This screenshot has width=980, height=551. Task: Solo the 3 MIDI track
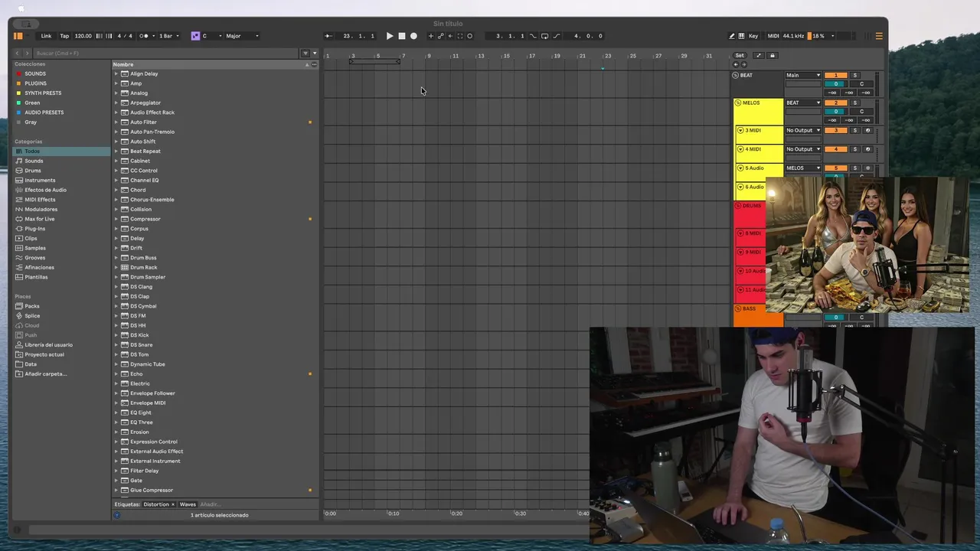(x=855, y=130)
